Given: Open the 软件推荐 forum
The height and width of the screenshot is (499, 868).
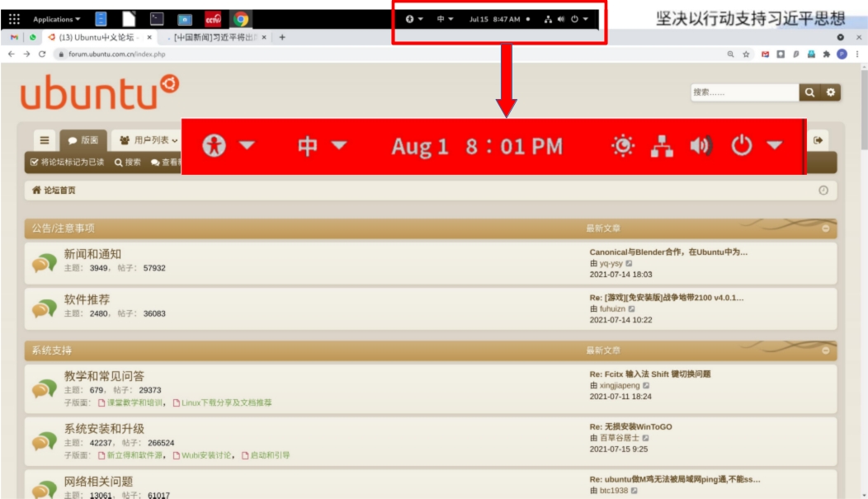Looking at the screenshot, I should 87,299.
